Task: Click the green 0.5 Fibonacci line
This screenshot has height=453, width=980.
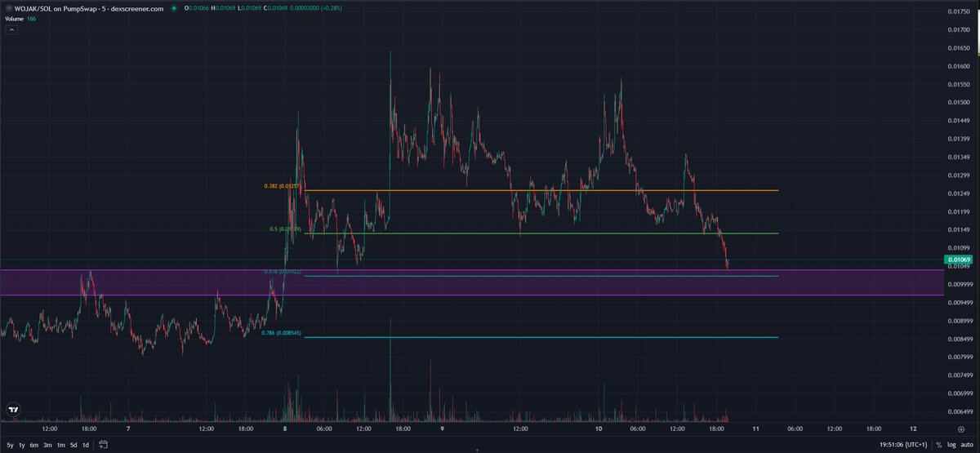Action: tap(541, 233)
